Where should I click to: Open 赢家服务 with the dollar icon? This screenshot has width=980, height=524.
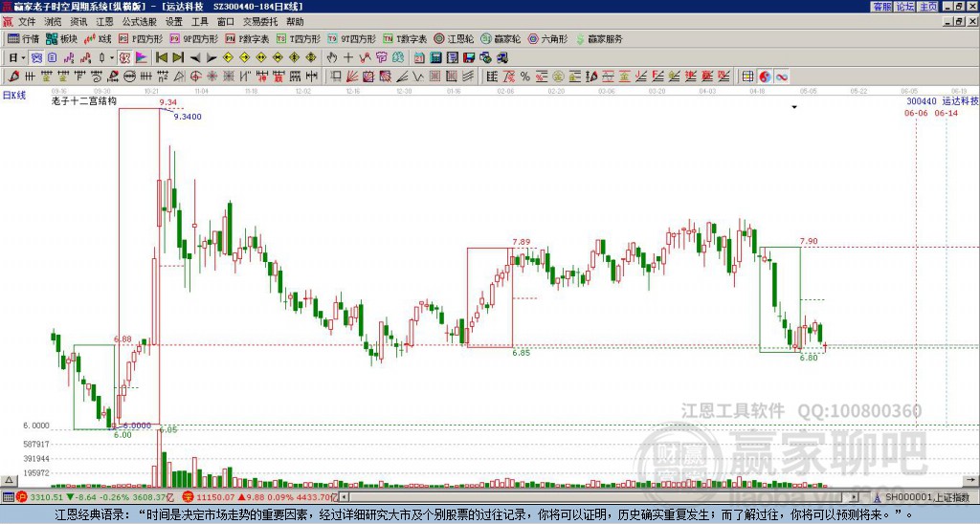click(599, 38)
